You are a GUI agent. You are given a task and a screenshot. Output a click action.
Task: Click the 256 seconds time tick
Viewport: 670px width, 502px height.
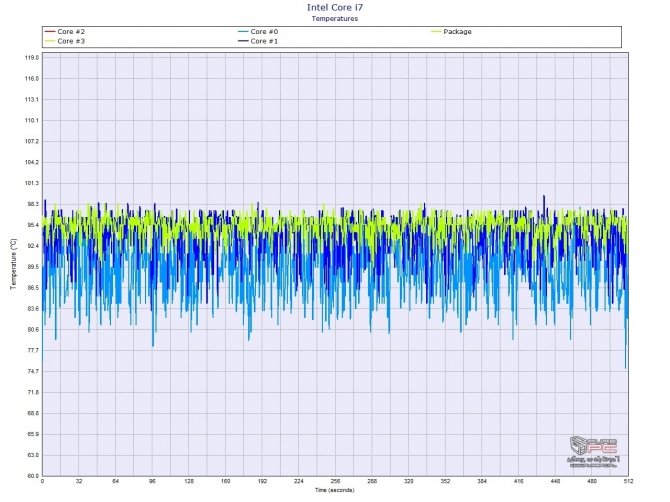pyautogui.click(x=335, y=481)
